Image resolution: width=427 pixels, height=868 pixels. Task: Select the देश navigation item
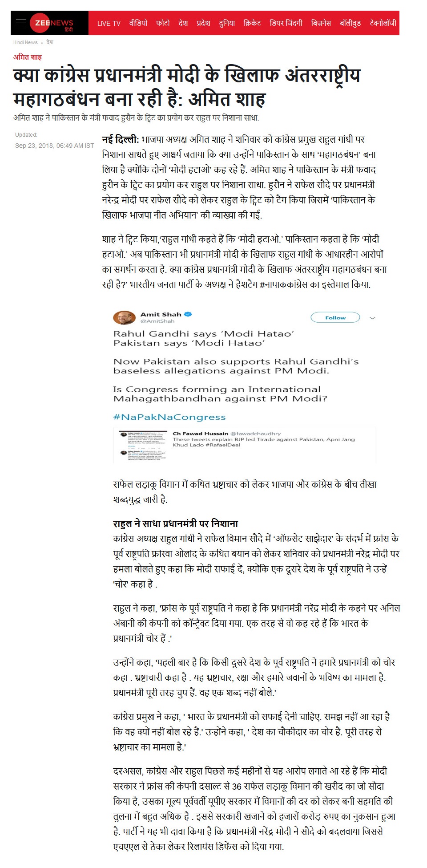[183, 23]
